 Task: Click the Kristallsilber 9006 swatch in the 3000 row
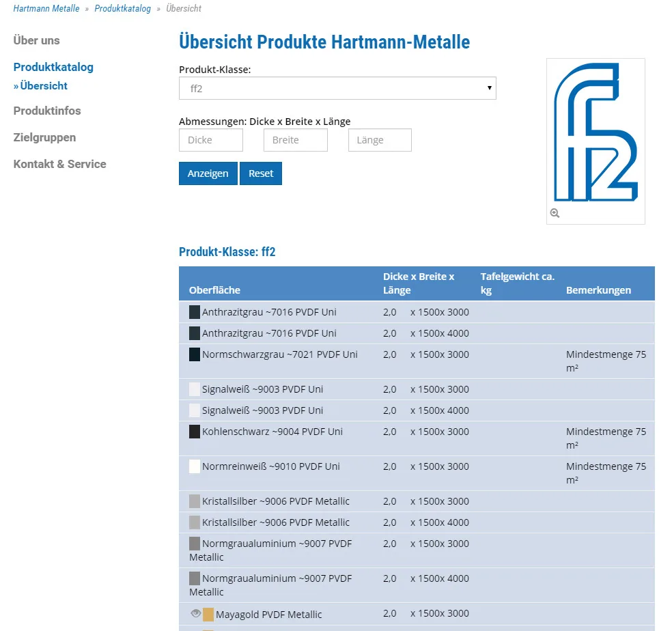pyautogui.click(x=195, y=501)
